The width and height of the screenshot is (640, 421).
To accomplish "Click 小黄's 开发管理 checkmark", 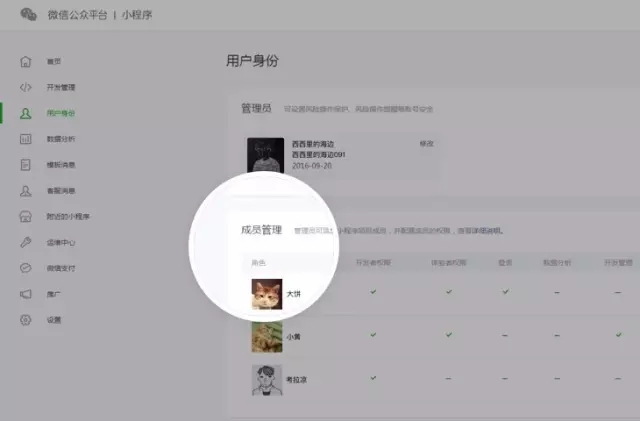I will (618, 335).
